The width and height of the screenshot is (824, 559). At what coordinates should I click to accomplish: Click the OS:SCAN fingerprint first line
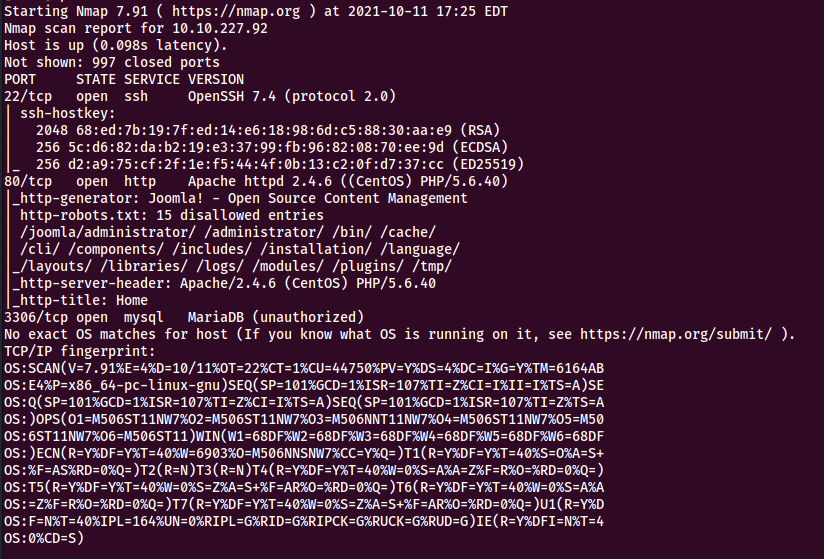(x=304, y=369)
